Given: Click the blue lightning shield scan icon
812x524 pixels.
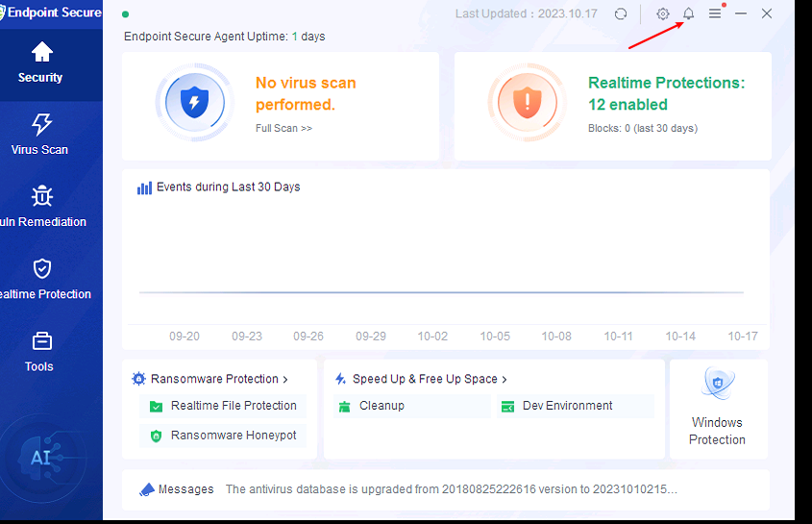Looking at the screenshot, I should coord(195,103).
